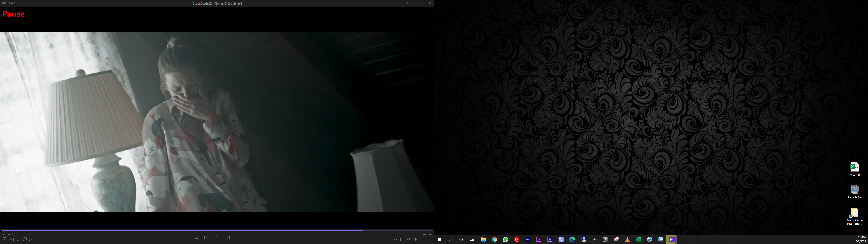Click the URL download icon

(x=11, y=239)
